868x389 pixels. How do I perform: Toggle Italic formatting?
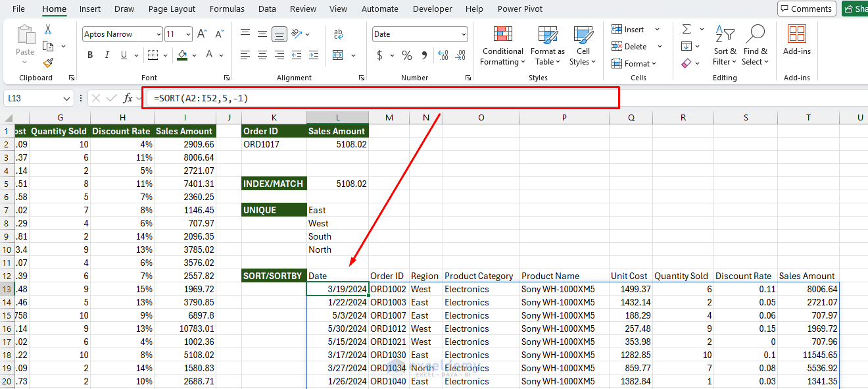tap(107, 55)
